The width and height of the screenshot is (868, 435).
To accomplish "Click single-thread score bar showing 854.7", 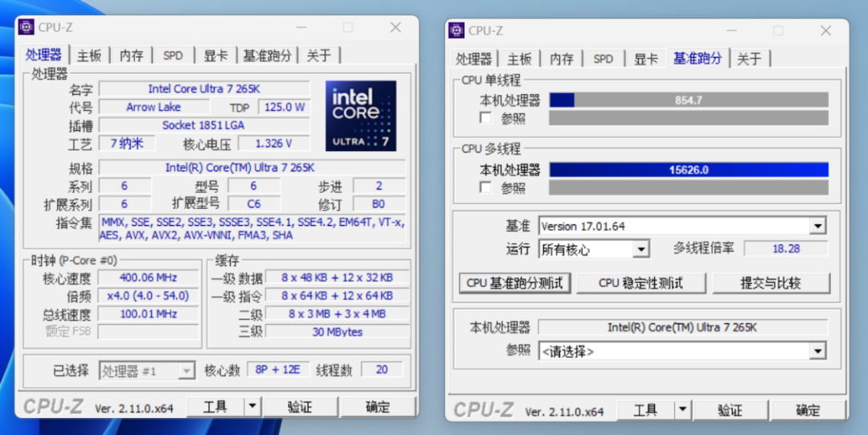I will click(x=689, y=100).
